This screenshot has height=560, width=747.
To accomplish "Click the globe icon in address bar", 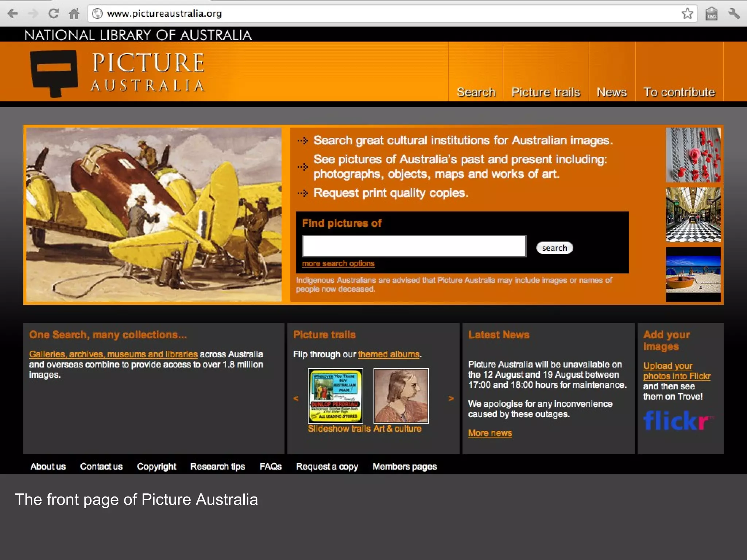I will [97, 14].
